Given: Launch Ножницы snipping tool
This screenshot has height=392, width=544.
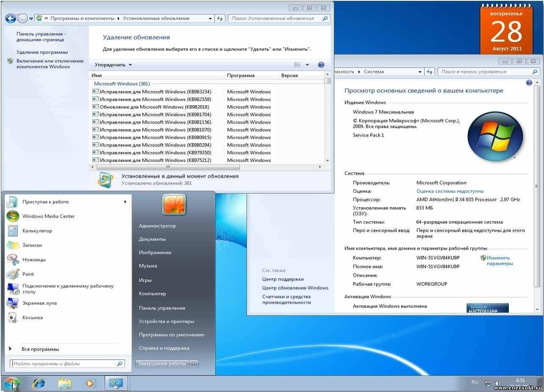Looking at the screenshot, I should 34,259.
